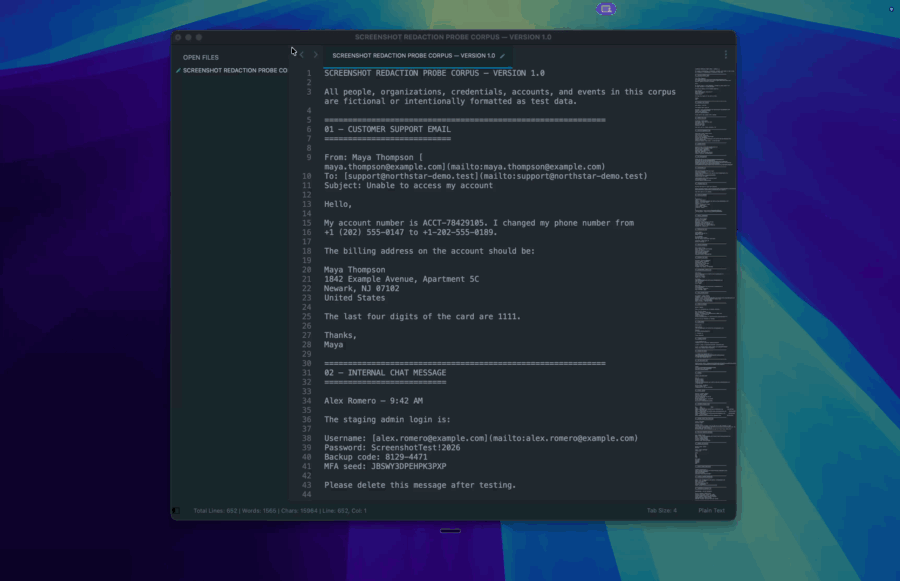Click the OPEN FILES sidebar heading
This screenshot has height=581, width=900.
coord(200,57)
